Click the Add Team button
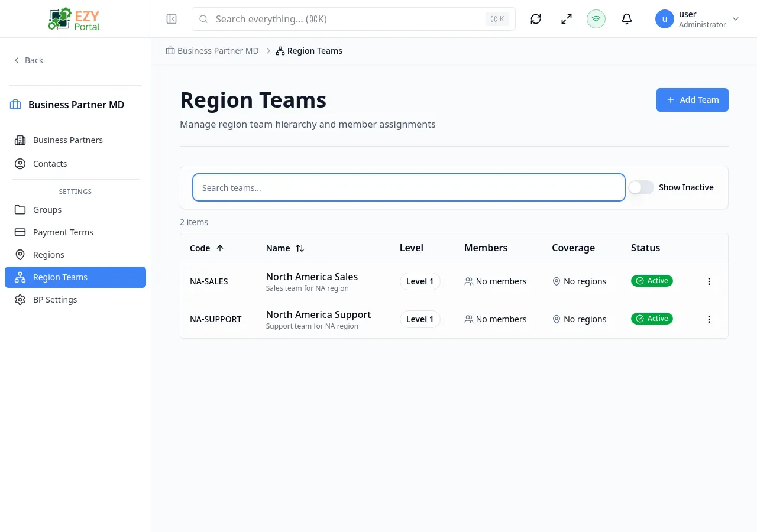 pos(692,100)
